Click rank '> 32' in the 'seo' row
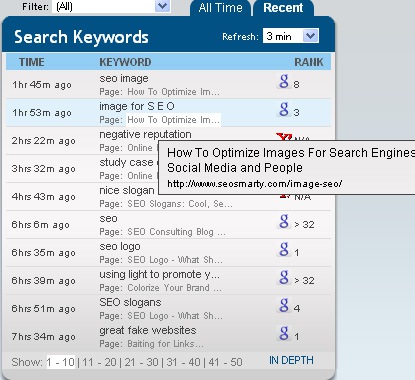Viewport: 415px width, 380px height. click(x=304, y=225)
